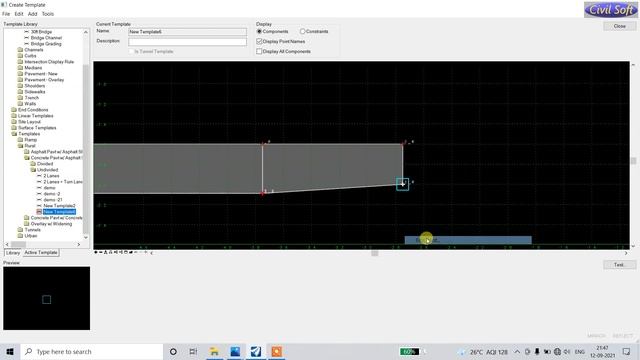This screenshot has width=640, height=360.
Task: Click the Type here to search box
Action: (x=92, y=351)
